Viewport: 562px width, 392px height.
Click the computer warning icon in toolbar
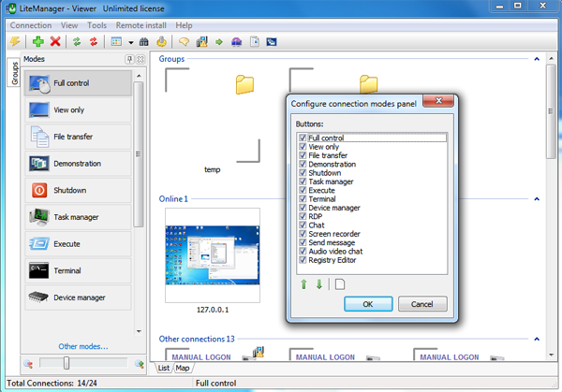pyautogui.click(x=201, y=41)
